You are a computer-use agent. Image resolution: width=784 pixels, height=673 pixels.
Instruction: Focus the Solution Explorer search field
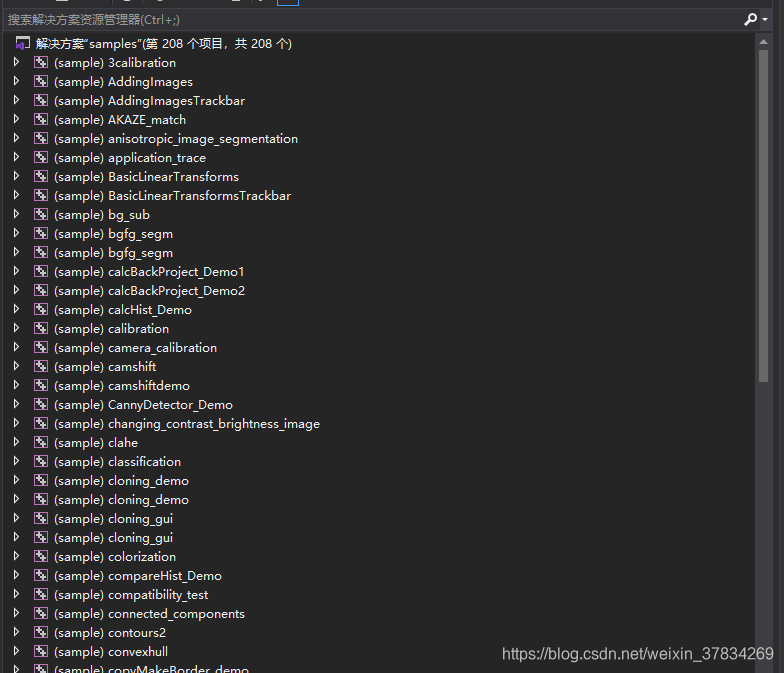[372, 20]
